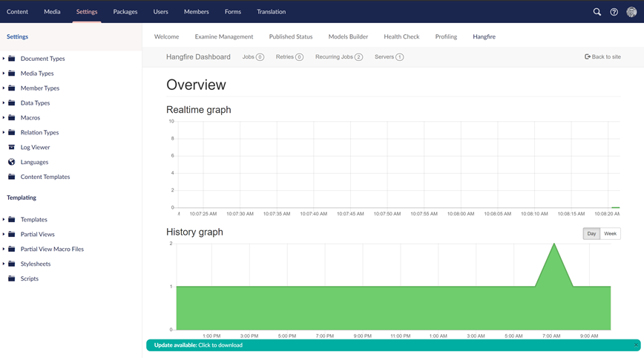Dismiss the update available banner
644x358 pixels.
[636, 345]
